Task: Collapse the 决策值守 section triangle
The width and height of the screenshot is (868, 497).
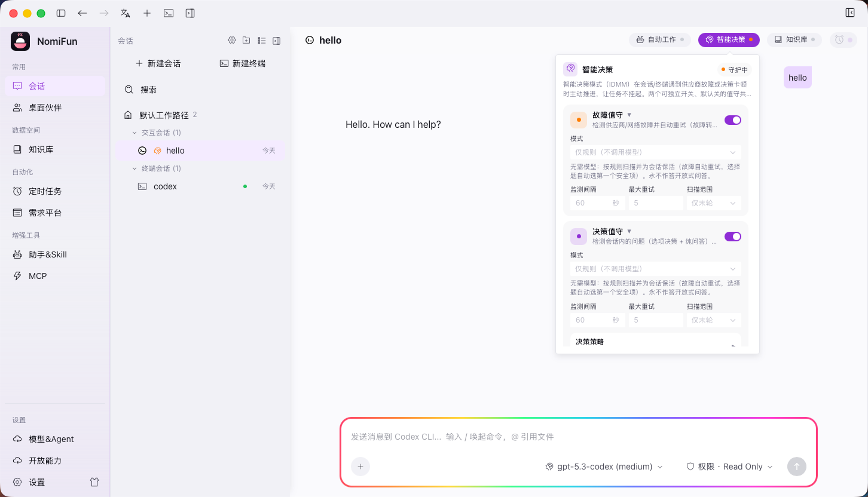Action: coord(629,231)
